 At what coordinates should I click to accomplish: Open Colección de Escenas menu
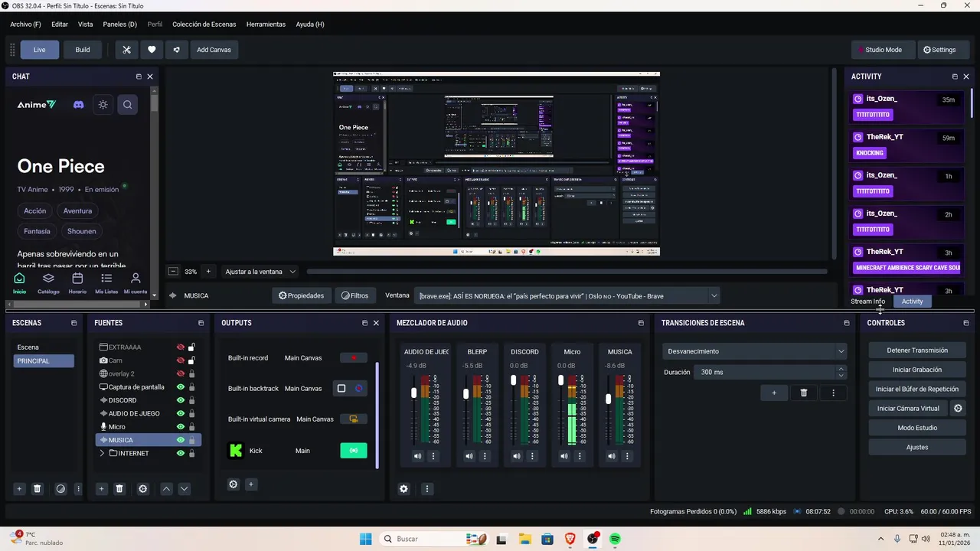tap(204, 24)
